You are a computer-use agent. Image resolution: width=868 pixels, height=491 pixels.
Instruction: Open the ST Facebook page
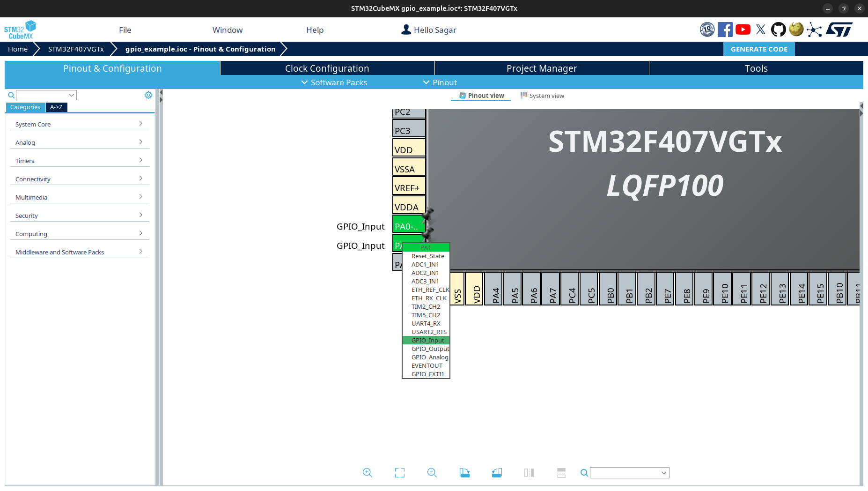[725, 30]
